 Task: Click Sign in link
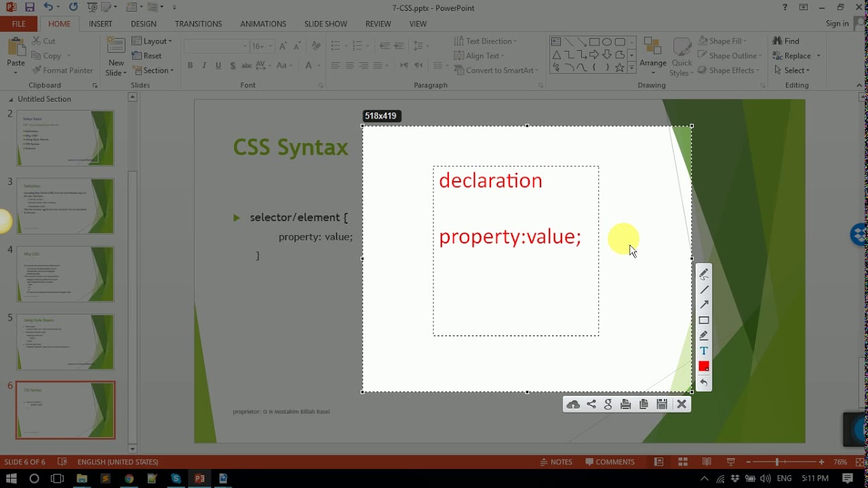point(837,24)
